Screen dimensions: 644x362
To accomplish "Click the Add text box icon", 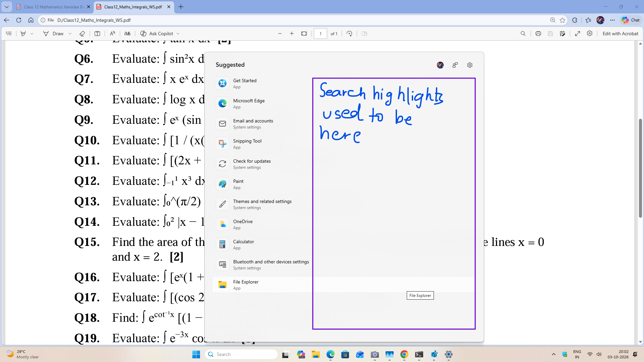I will coord(97,34).
